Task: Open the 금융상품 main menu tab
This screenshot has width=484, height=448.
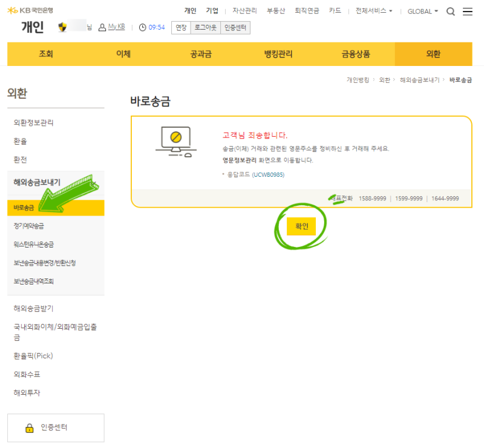Action: click(x=356, y=54)
